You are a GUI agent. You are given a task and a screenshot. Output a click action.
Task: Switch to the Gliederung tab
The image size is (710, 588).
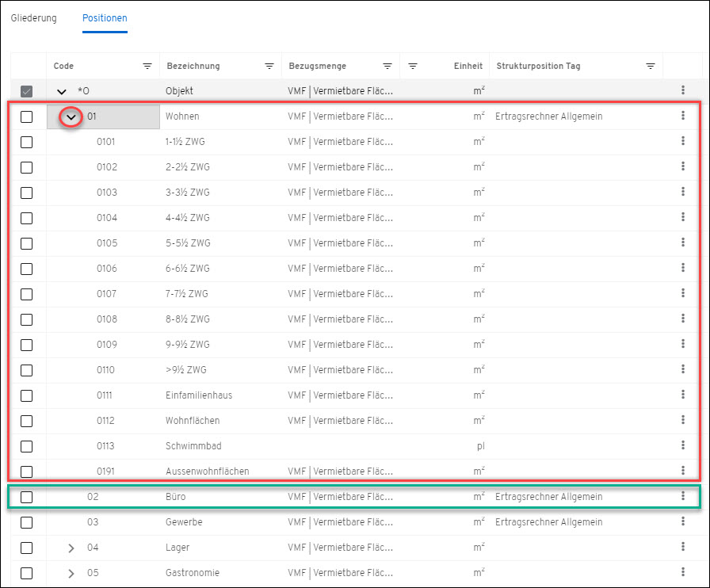coord(34,18)
